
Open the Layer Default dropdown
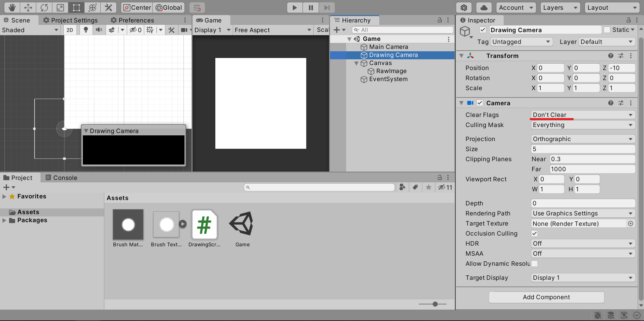(607, 42)
